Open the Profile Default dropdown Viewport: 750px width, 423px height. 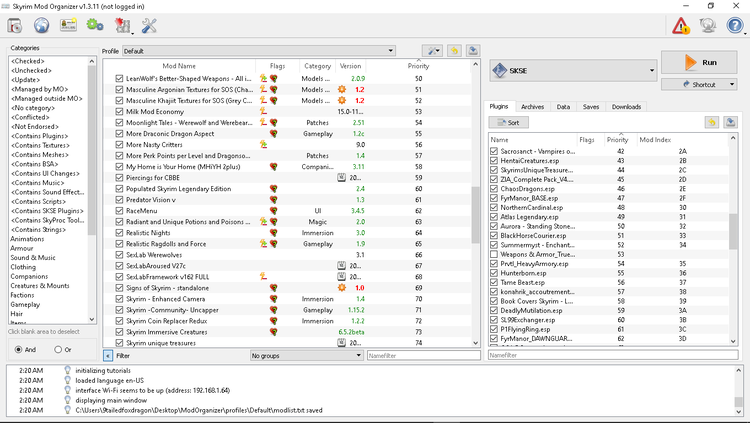259,51
